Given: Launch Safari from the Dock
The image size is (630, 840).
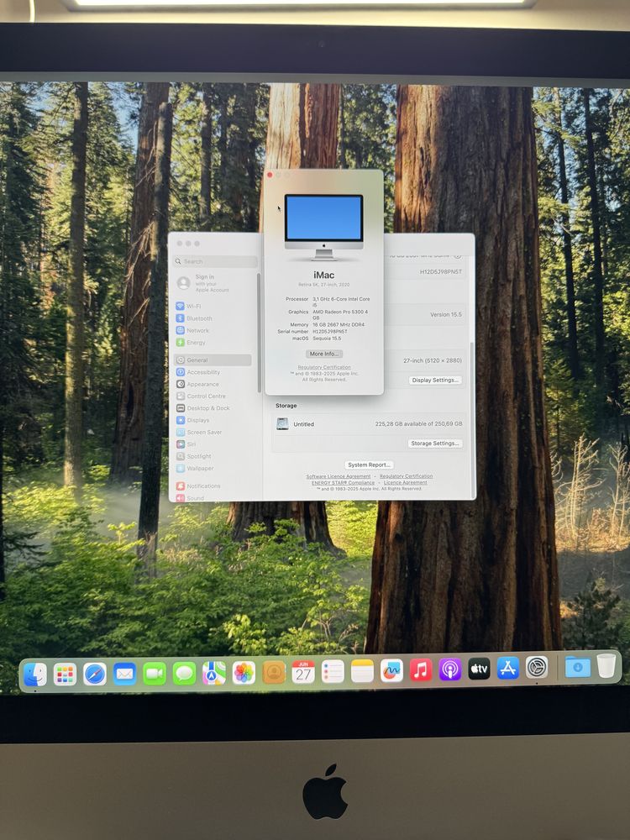Looking at the screenshot, I should click(95, 674).
